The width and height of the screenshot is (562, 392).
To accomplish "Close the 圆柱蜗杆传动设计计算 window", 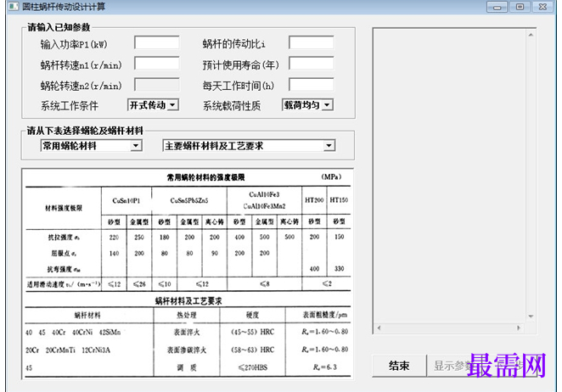I will click(x=542, y=7).
